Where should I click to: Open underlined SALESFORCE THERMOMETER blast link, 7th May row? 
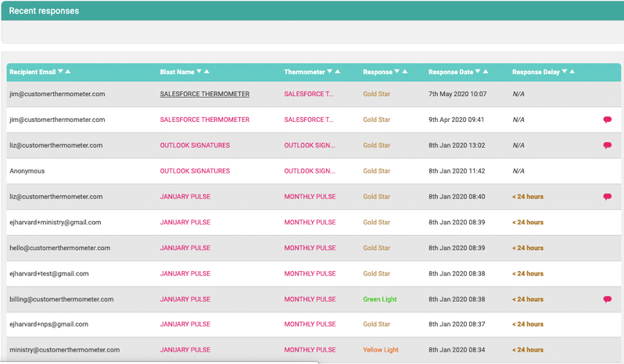(205, 95)
